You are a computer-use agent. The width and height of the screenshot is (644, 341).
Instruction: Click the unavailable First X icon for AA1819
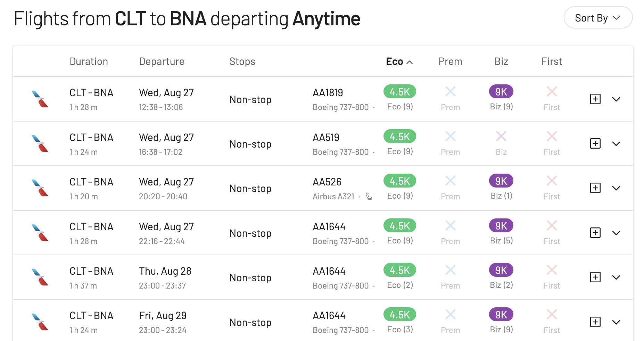pos(552,92)
